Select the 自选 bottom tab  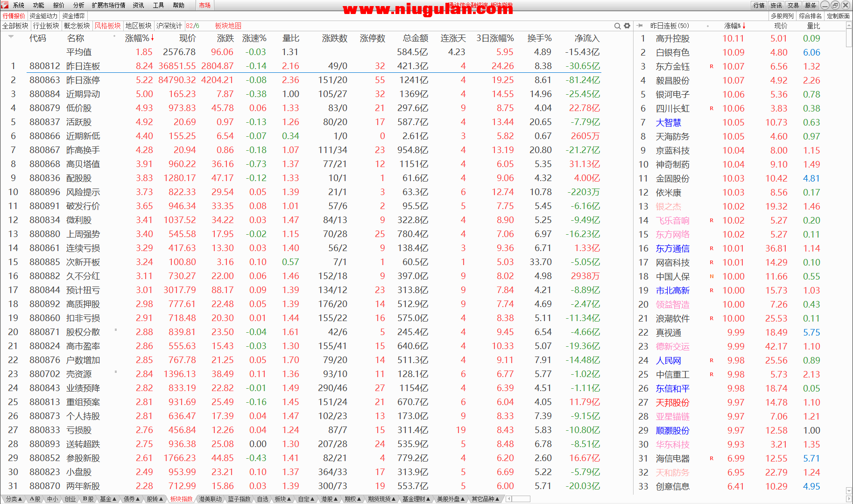pyautogui.click(x=263, y=499)
